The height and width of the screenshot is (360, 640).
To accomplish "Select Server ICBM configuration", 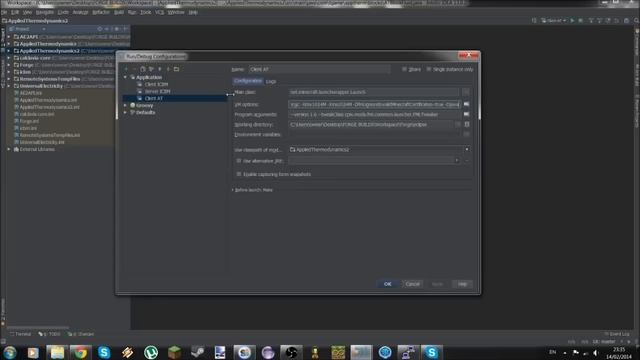I will (x=157, y=91).
